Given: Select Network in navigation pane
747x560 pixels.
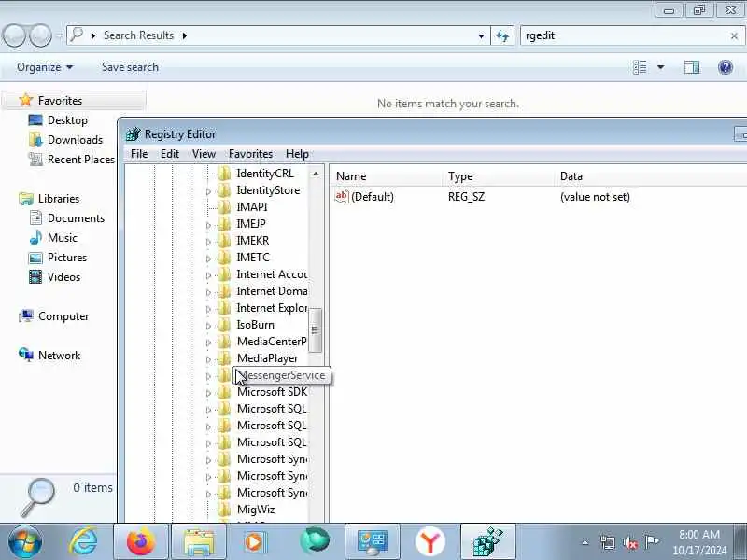Looking at the screenshot, I should [x=59, y=356].
